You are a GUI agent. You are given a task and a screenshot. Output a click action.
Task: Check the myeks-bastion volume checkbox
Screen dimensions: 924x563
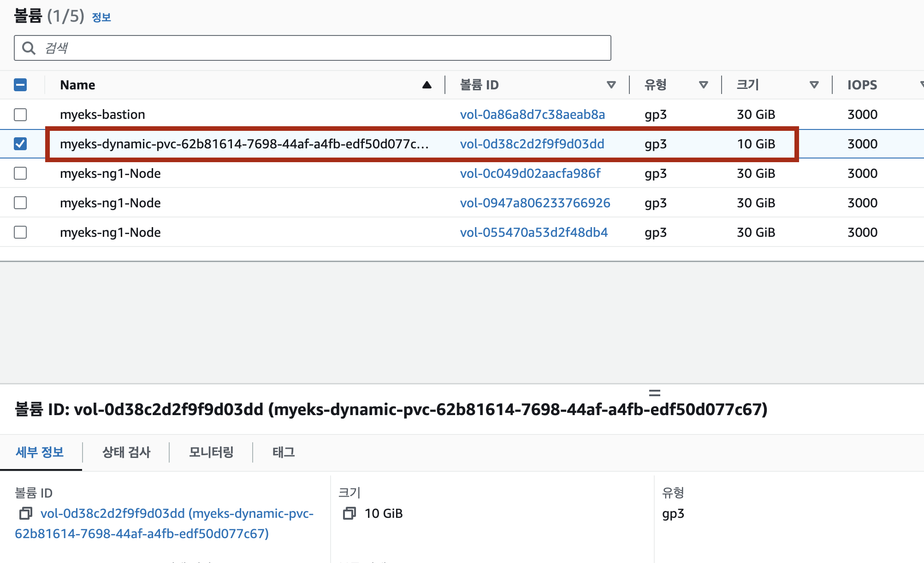coord(20,114)
